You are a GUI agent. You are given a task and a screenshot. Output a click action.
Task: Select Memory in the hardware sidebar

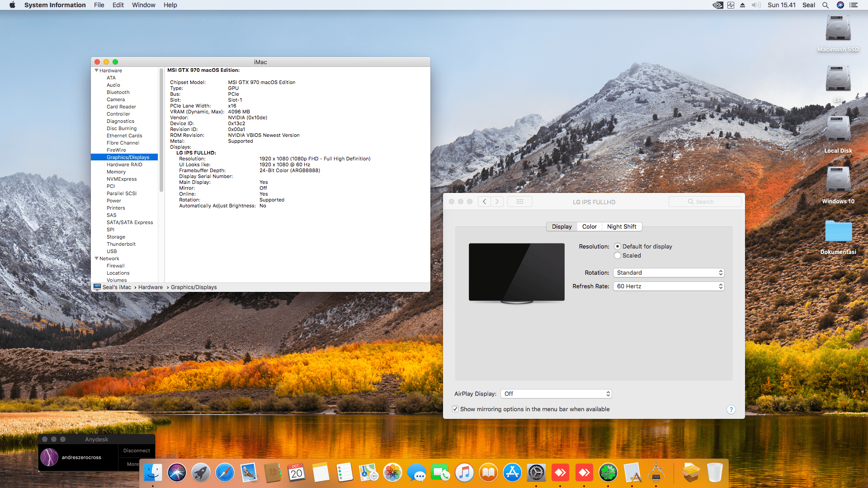click(116, 172)
